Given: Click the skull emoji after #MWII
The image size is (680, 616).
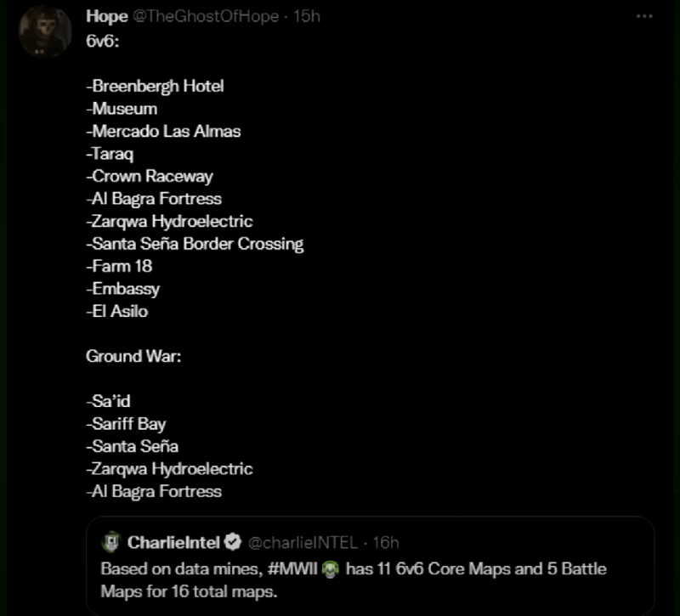Looking at the screenshot, I should pyautogui.click(x=331, y=568).
